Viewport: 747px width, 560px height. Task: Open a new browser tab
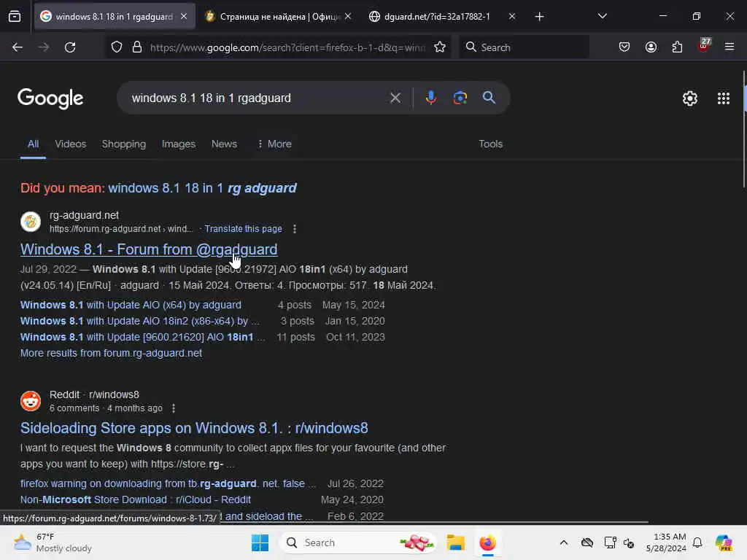(x=539, y=17)
